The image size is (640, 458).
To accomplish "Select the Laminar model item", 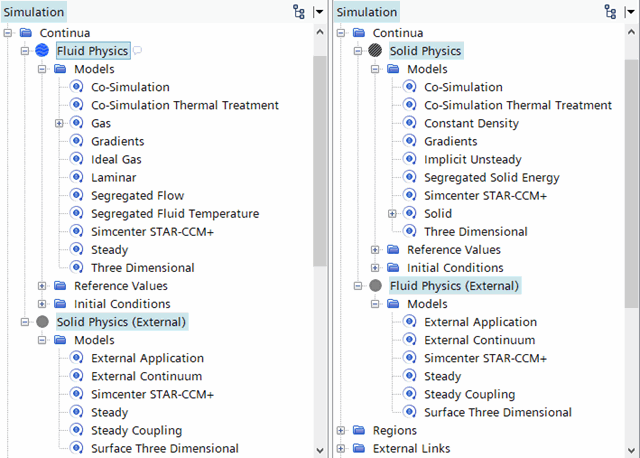I will [x=113, y=178].
